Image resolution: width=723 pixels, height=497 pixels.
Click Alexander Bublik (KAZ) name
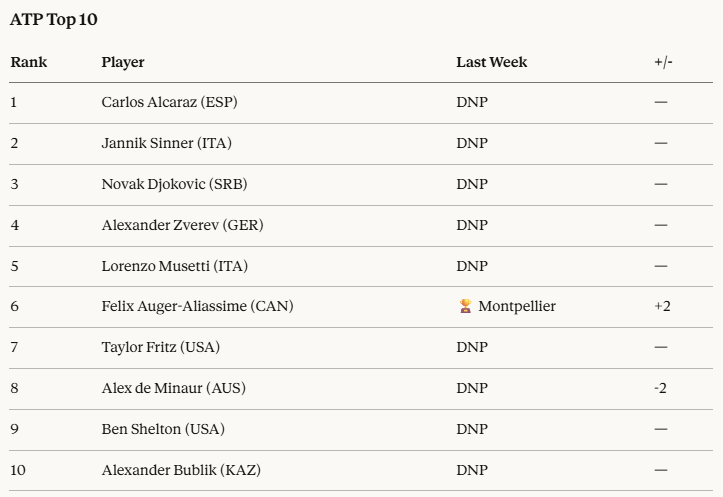point(181,470)
